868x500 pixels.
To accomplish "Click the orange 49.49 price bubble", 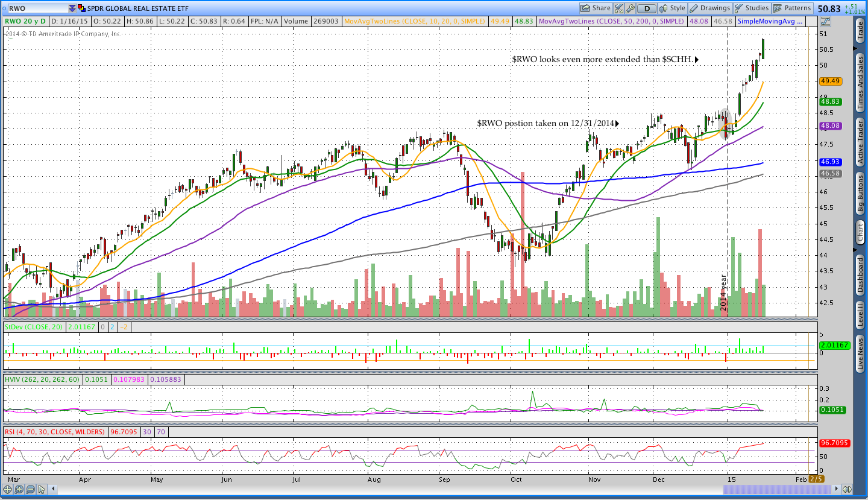I will click(831, 81).
